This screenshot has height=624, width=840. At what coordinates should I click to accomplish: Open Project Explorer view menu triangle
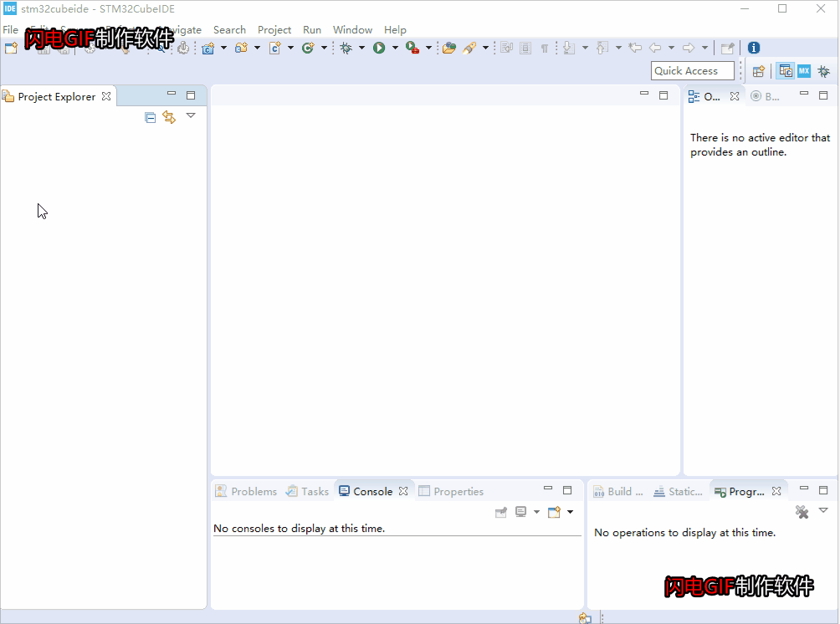point(191,115)
